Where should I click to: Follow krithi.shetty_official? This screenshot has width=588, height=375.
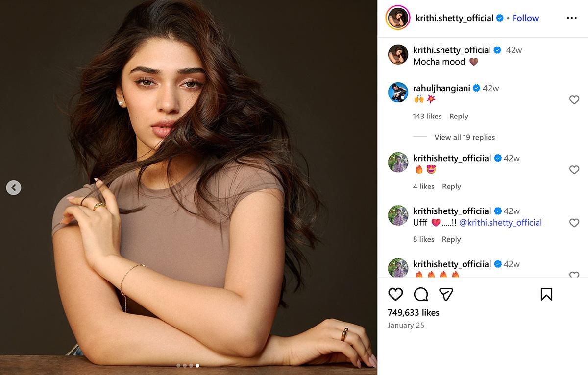[525, 18]
